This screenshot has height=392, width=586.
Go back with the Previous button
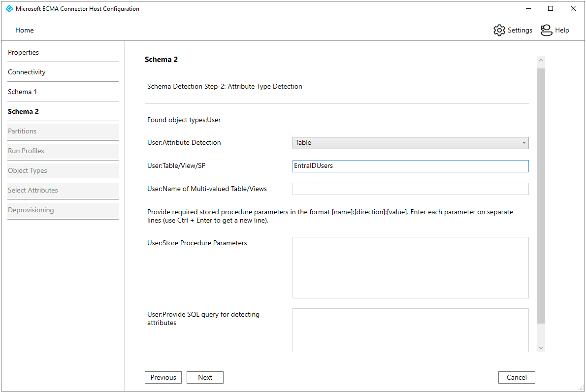coord(163,377)
